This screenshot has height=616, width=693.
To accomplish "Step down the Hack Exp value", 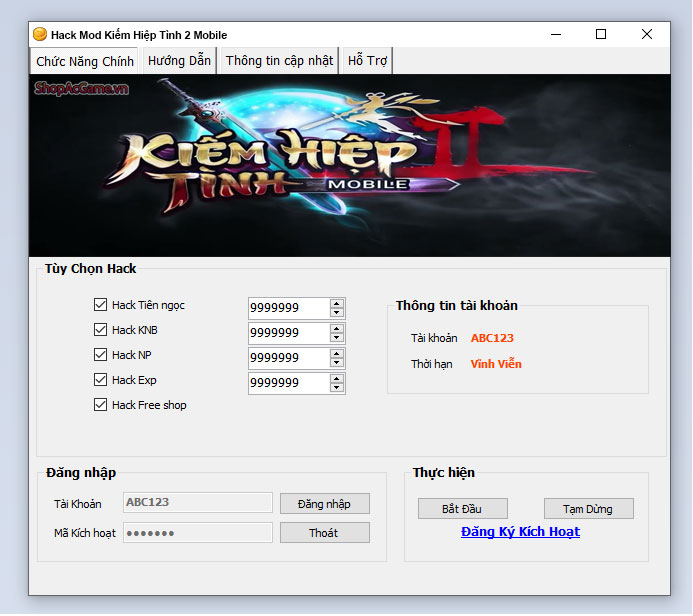I will [x=337, y=388].
